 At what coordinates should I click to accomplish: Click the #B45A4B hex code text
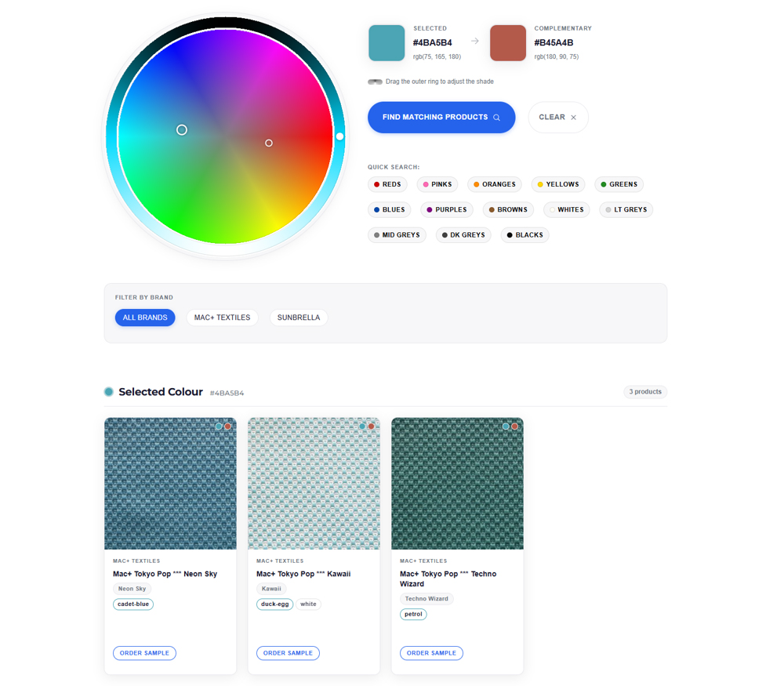coord(554,43)
